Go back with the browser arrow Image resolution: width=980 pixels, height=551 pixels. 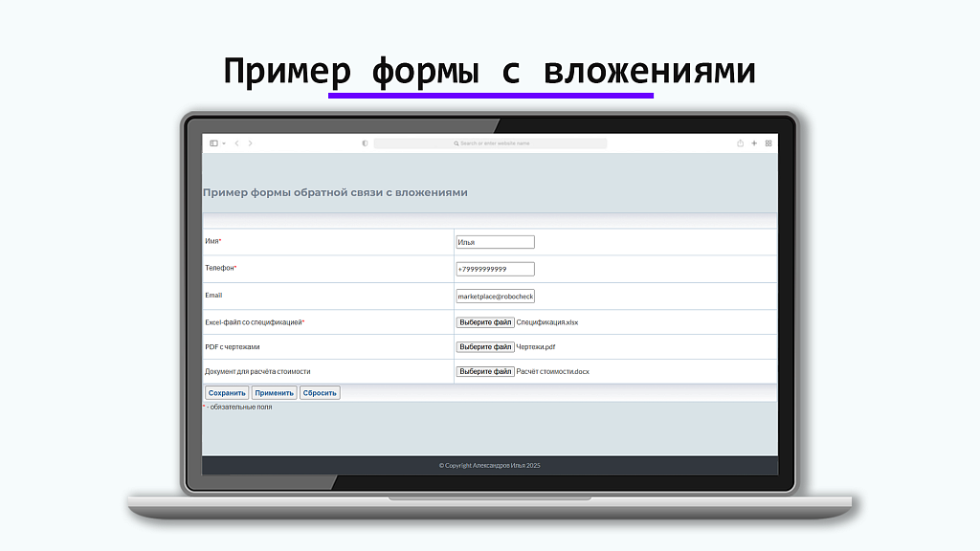coord(236,143)
